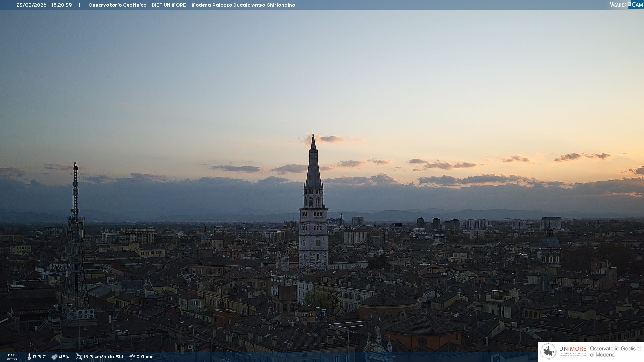The width and height of the screenshot is (644, 362).
Task: Click the WeatherCam logo
Action: pos(626,5)
